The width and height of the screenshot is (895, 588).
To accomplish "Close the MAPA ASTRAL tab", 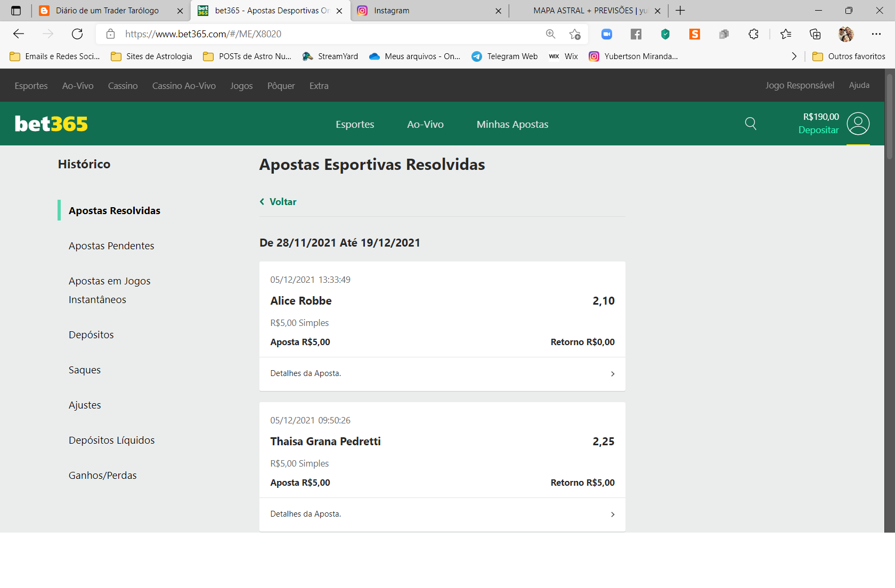I will (x=657, y=11).
